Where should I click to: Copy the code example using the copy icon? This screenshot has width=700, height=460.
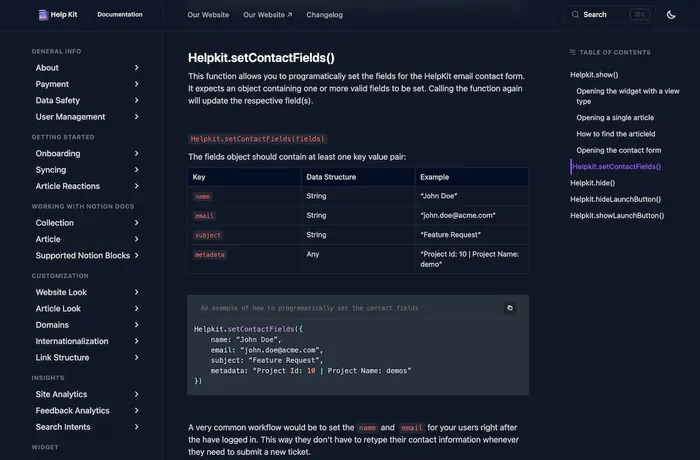point(510,308)
